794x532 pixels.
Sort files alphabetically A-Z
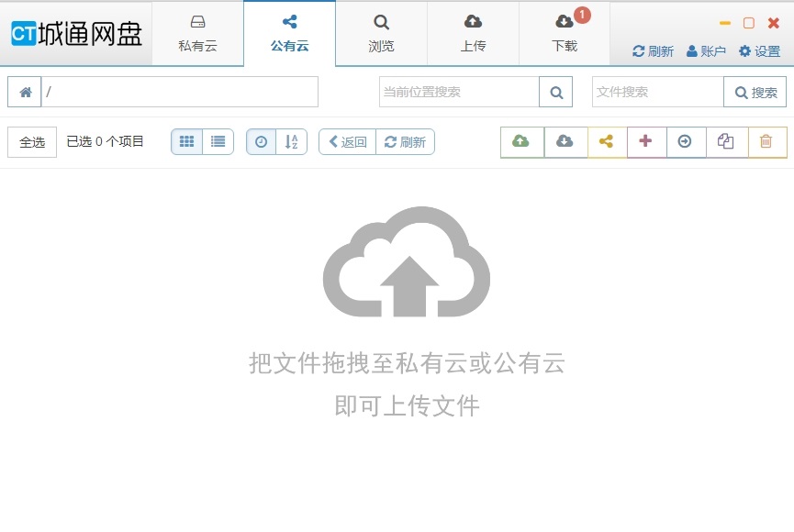(292, 142)
